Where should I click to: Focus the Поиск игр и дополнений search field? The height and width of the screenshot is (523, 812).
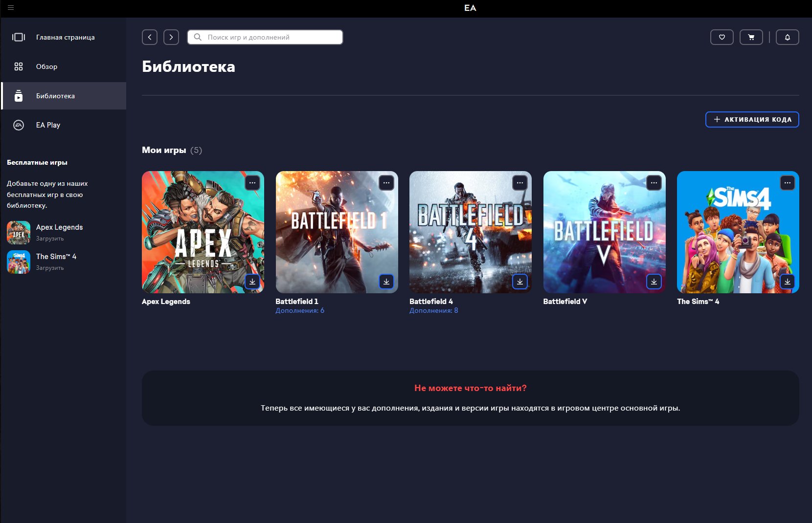click(265, 37)
